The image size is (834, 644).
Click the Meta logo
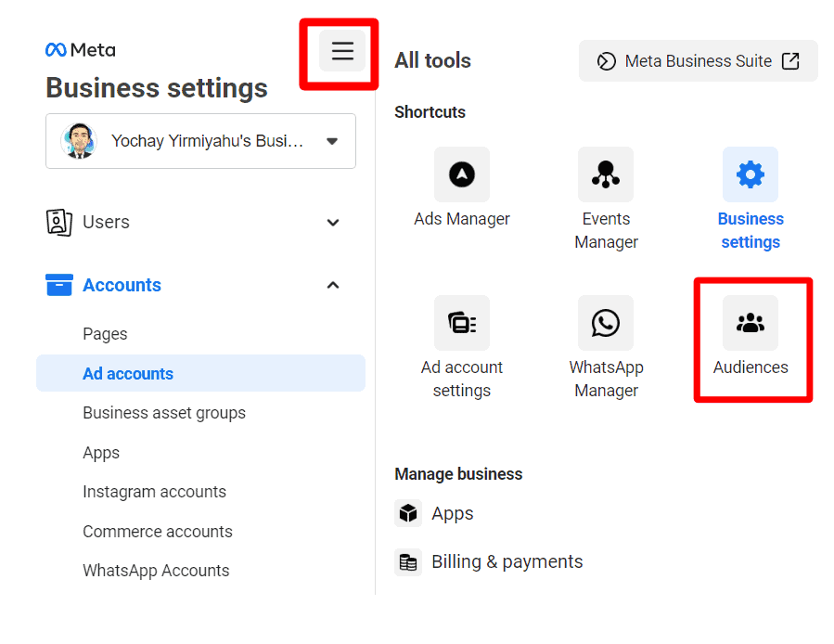point(81,50)
